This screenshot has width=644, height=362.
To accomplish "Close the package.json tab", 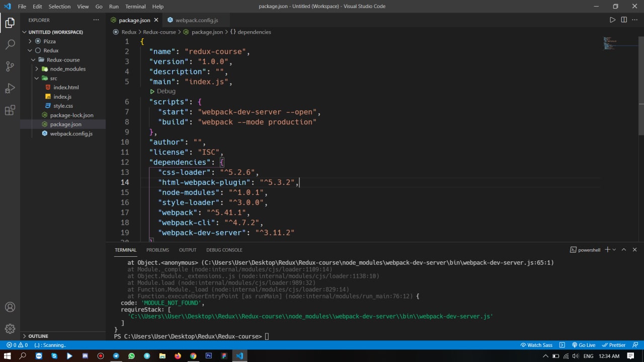I will click(x=156, y=20).
